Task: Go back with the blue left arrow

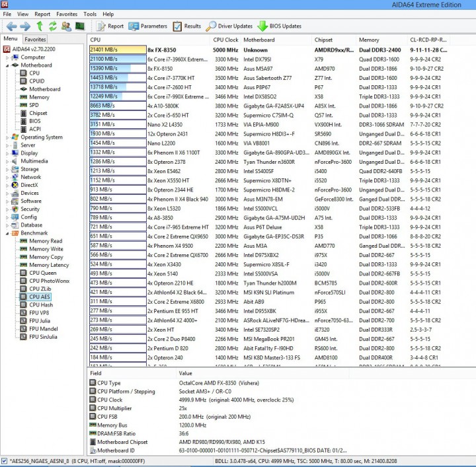Action: 11,26
